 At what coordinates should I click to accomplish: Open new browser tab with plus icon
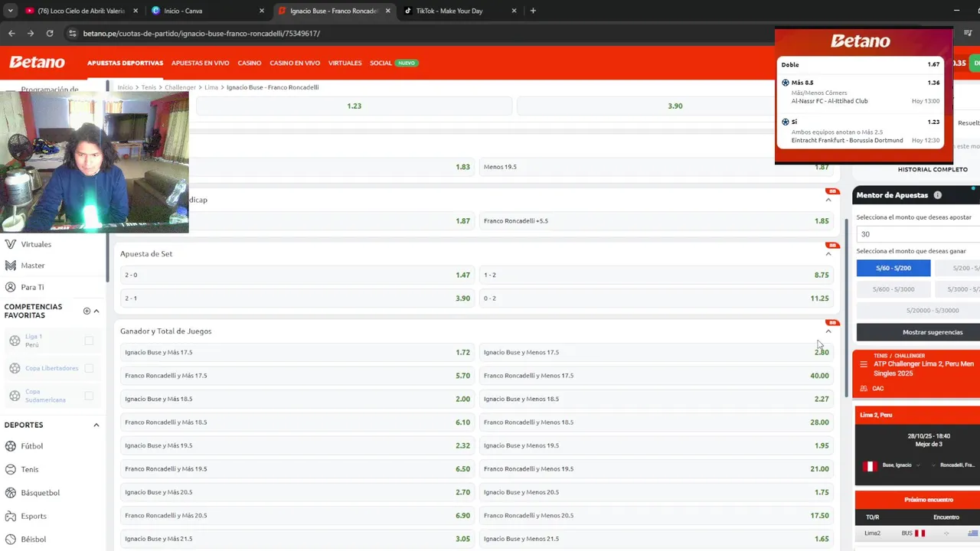click(533, 11)
